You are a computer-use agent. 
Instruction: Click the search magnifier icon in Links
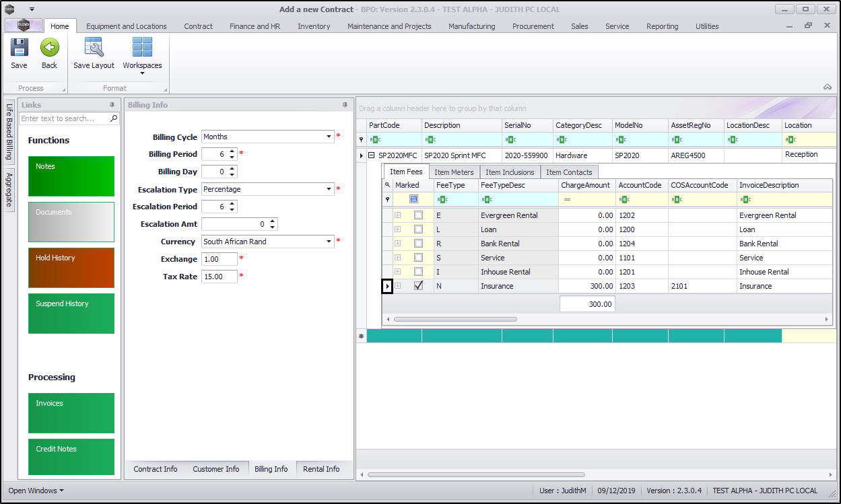(114, 118)
